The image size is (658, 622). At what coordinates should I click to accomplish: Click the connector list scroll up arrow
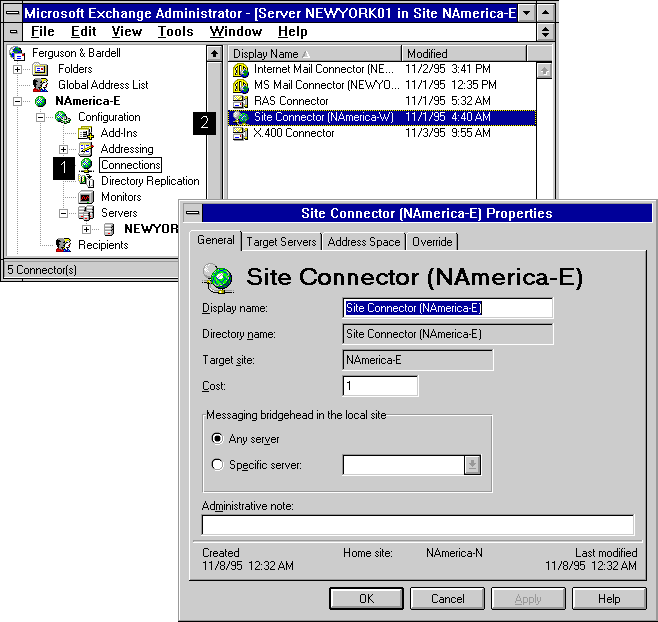[x=544, y=71]
